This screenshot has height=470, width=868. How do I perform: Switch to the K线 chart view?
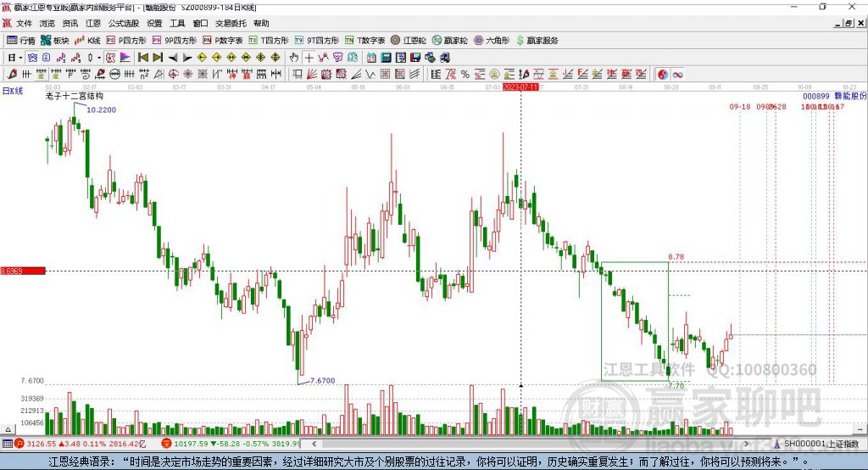pos(87,41)
